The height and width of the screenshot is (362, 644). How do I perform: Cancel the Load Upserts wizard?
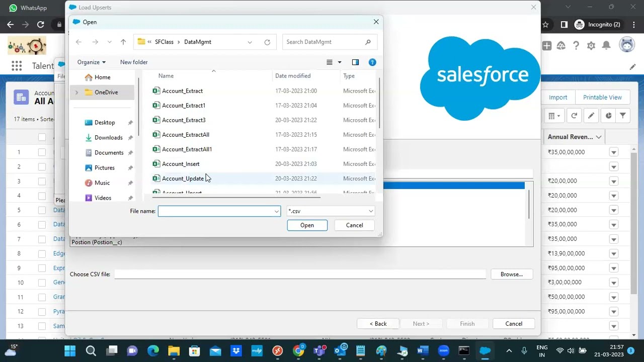click(x=514, y=324)
